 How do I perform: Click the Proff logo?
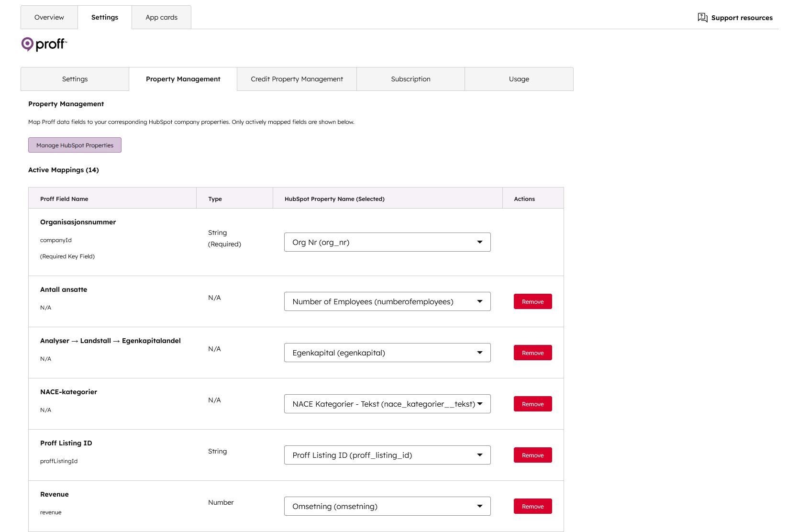pos(44,44)
